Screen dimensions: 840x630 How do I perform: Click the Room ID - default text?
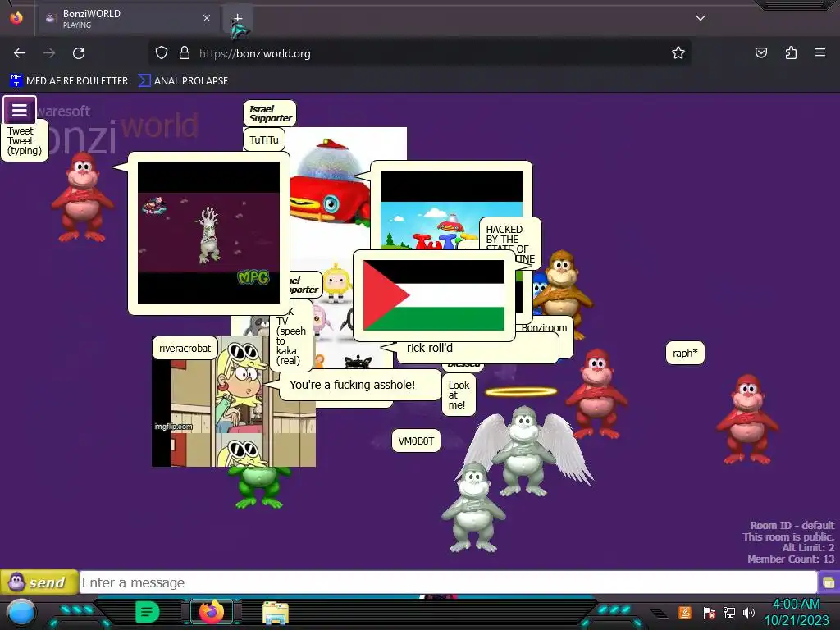click(x=792, y=525)
